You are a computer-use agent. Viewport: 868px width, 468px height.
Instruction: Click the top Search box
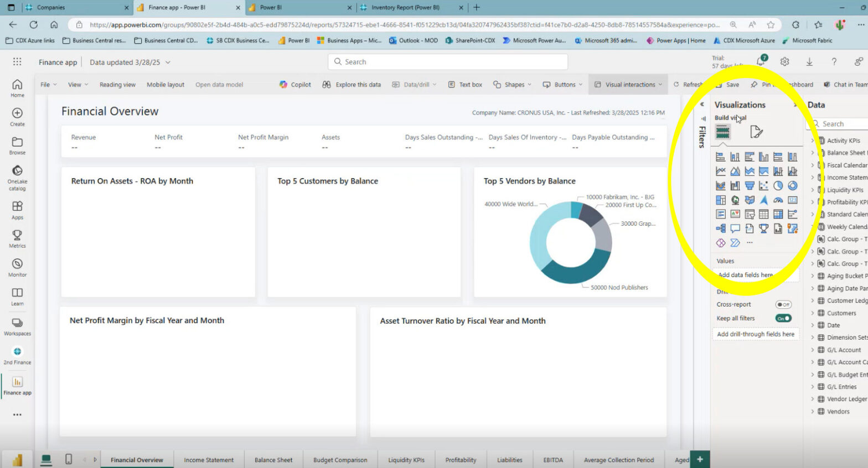[x=448, y=62]
